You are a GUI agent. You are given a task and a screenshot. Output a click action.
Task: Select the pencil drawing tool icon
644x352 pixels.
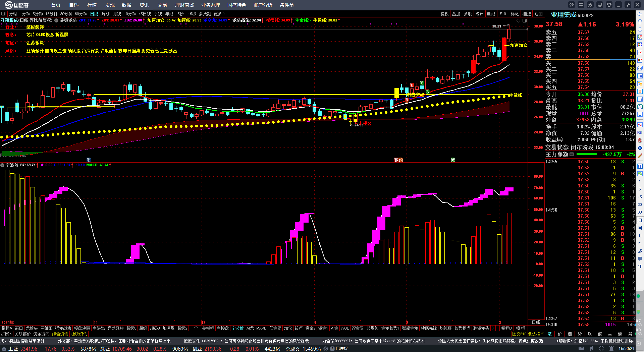640,156
